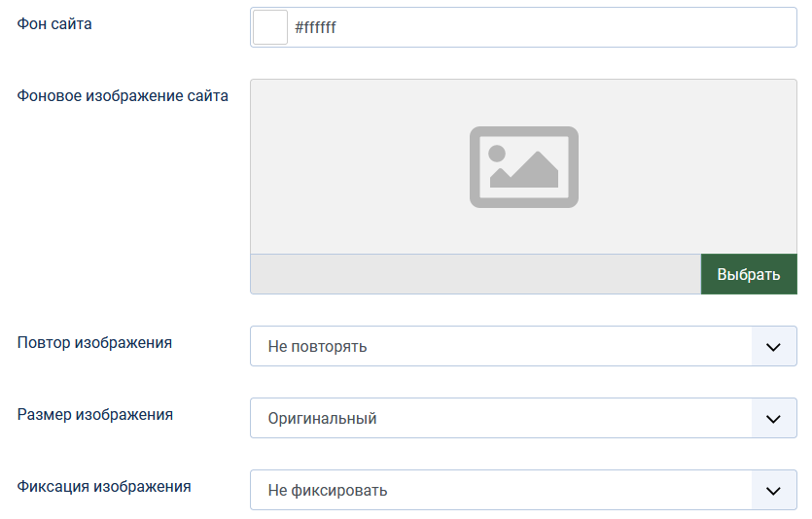Click the chevron arrow of Не фиксировать selector
The width and height of the screenshot is (812, 519).
click(x=774, y=490)
